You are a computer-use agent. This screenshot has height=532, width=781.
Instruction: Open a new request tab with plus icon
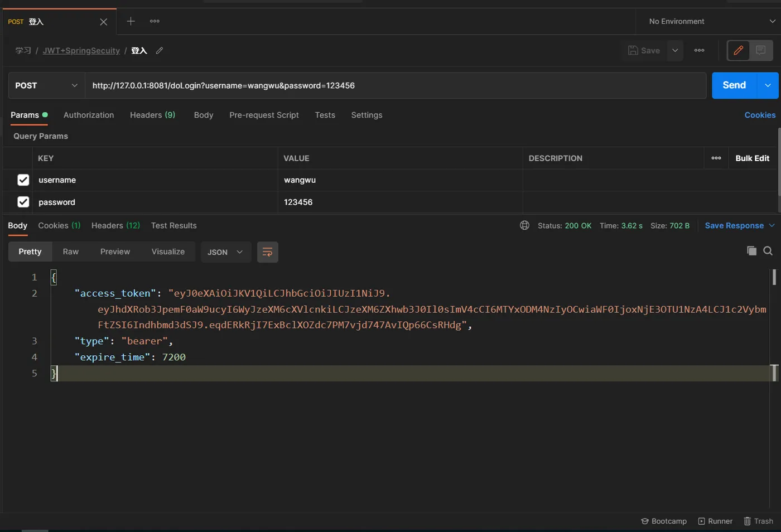pyautogui.click(x=131, y=21)
